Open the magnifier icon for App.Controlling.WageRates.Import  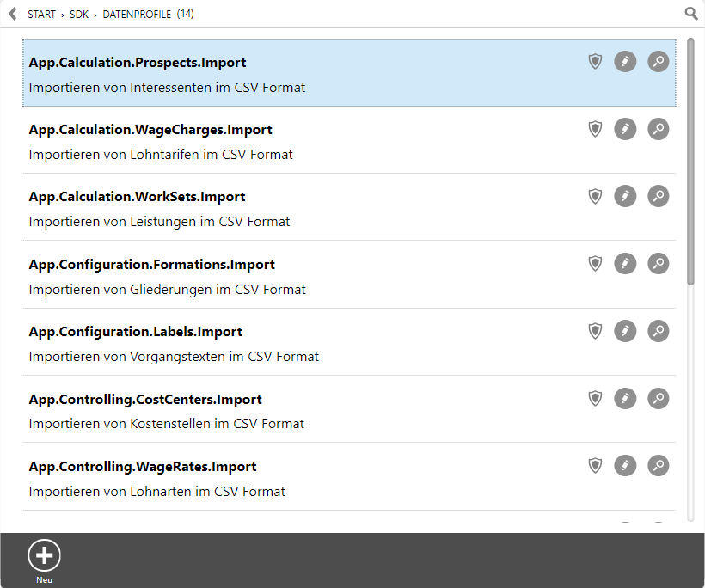pyautogui.click(x=659, y=465)
